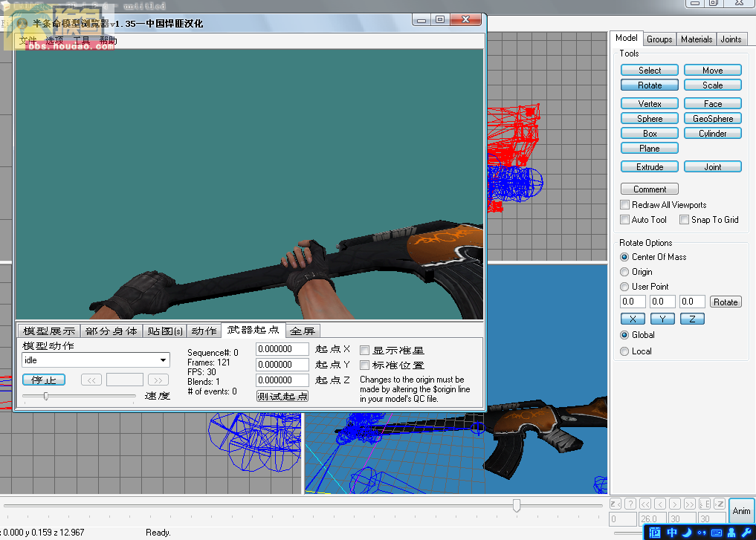Viewport: 756px width, 540px height.
Task: Click the timeline single '>' next frame button
Action: (675, 504)
